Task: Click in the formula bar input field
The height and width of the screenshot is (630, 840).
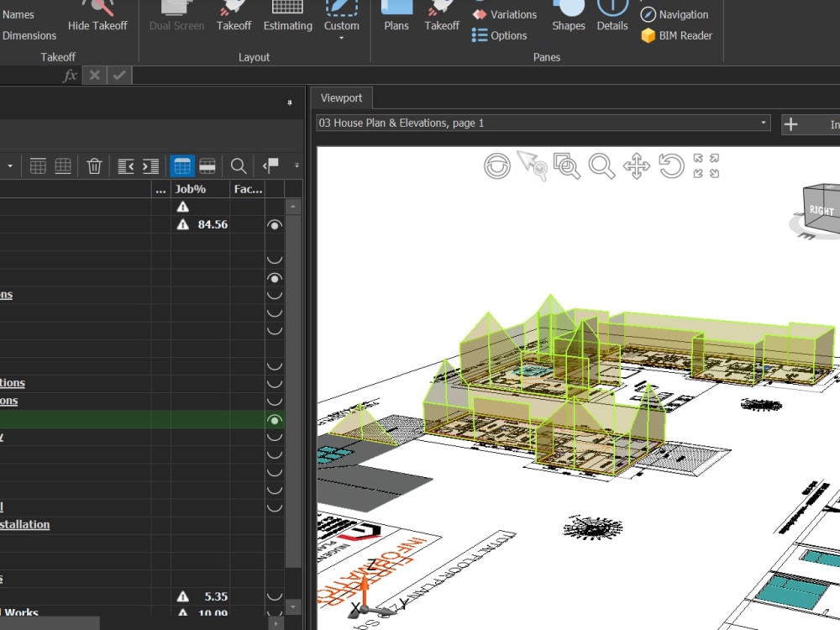Action: pyautogui.click(x=486, y=75)
